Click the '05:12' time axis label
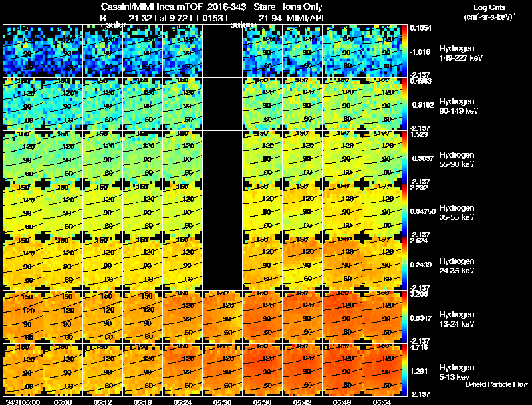 pyautogui.click(x=103, y=402)
